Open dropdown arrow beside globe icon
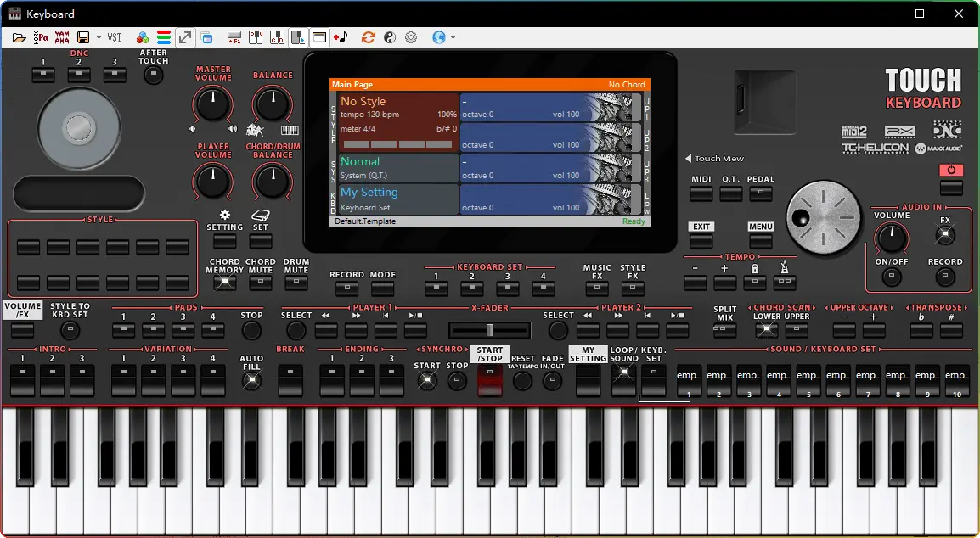Viewport: 980px width, 538px height. pyautogui.click(x=453, y=37)
